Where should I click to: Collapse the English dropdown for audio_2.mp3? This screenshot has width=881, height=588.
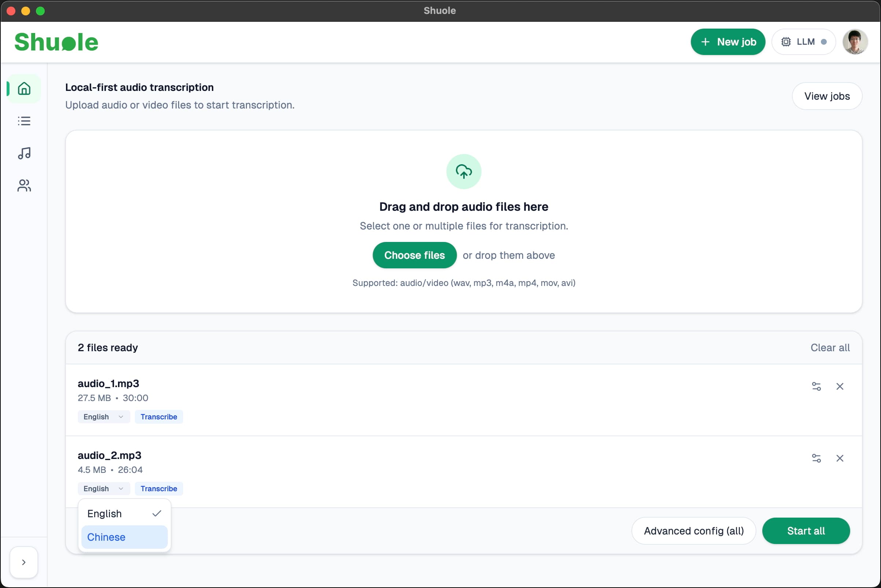click(103, 488)
